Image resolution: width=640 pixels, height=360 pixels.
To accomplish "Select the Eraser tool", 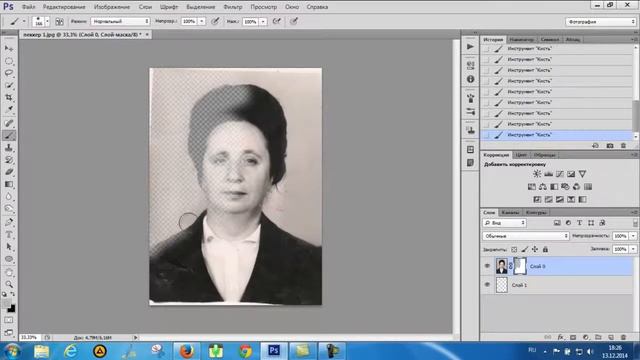I will coord(9,172).
